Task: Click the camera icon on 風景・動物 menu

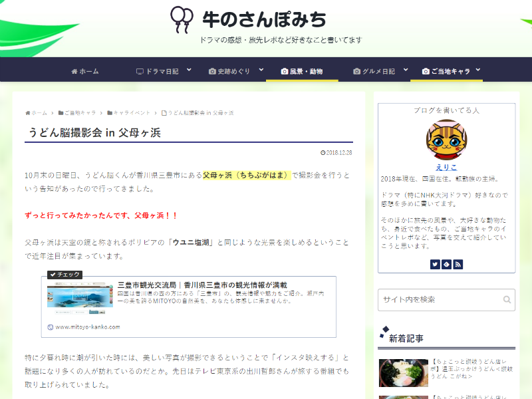Action: coord(284,70)
